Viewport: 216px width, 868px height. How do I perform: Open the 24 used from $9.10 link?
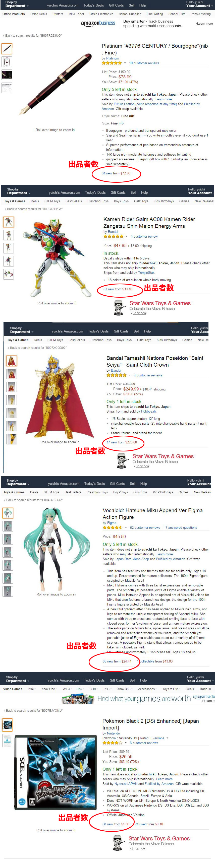click(149, 824)
